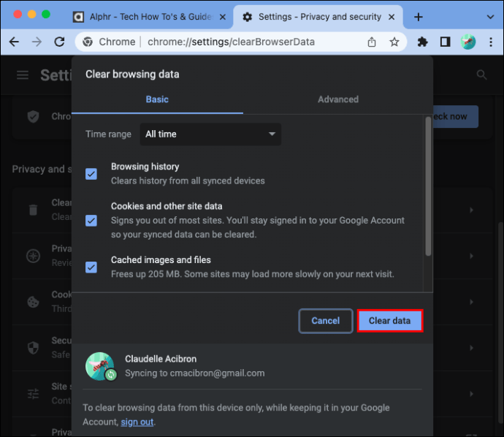Close the Settings tab
504x437 pixels.
tap(392, 17)
